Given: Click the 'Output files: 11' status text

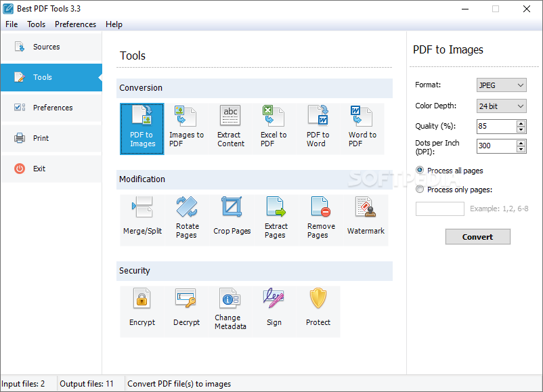Looking at the screenshot, I should [x=87, y=384].
